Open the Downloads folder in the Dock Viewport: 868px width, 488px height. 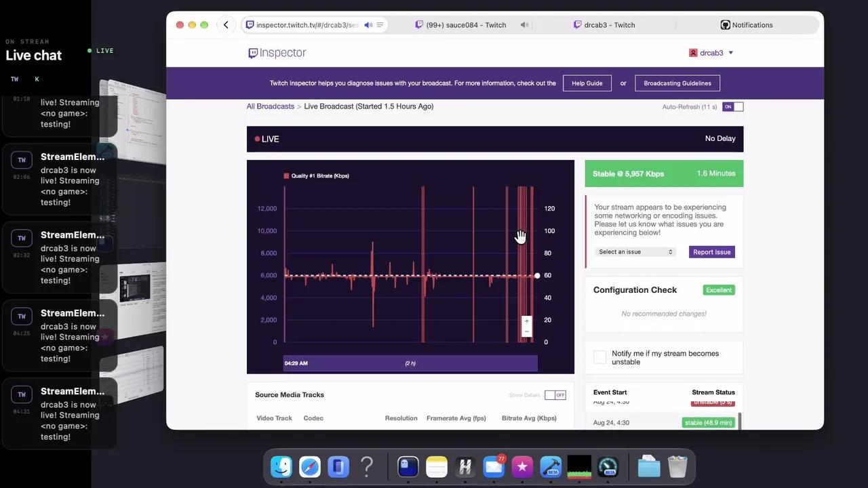point(649,466)
